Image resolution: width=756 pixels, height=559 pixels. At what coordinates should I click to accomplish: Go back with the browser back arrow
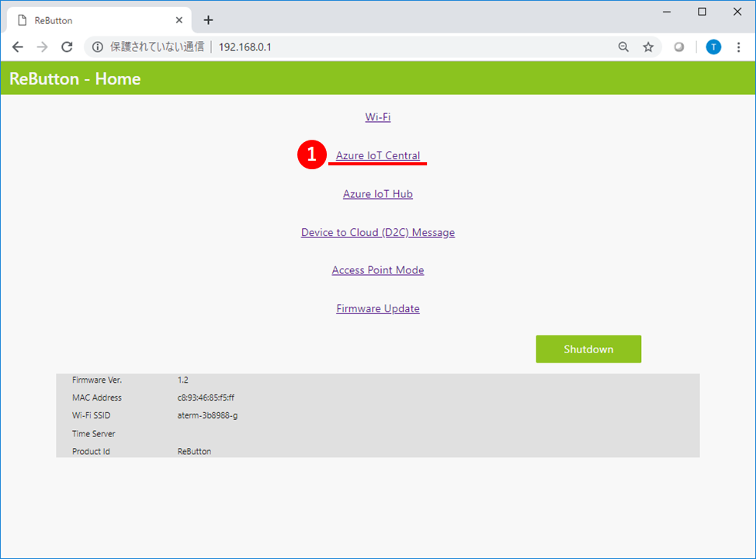point(18,47)
